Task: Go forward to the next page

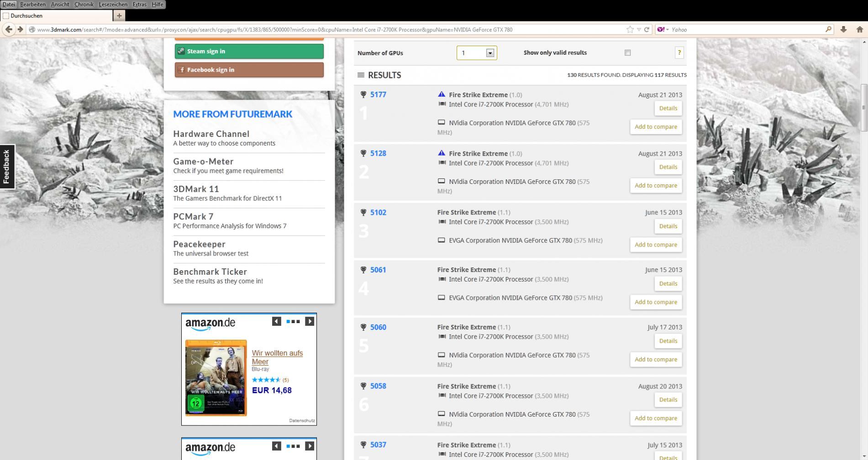Action: [20, 29]
